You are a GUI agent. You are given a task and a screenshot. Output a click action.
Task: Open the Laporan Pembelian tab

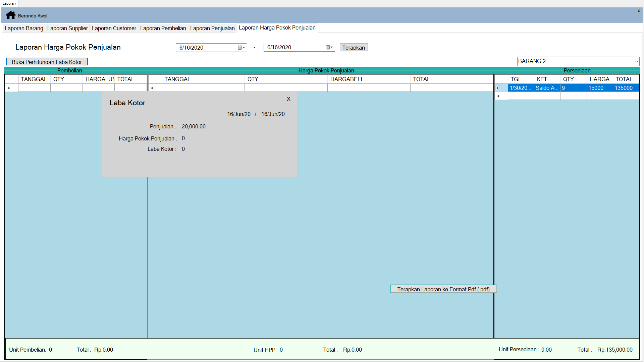(x=163, y=28)
